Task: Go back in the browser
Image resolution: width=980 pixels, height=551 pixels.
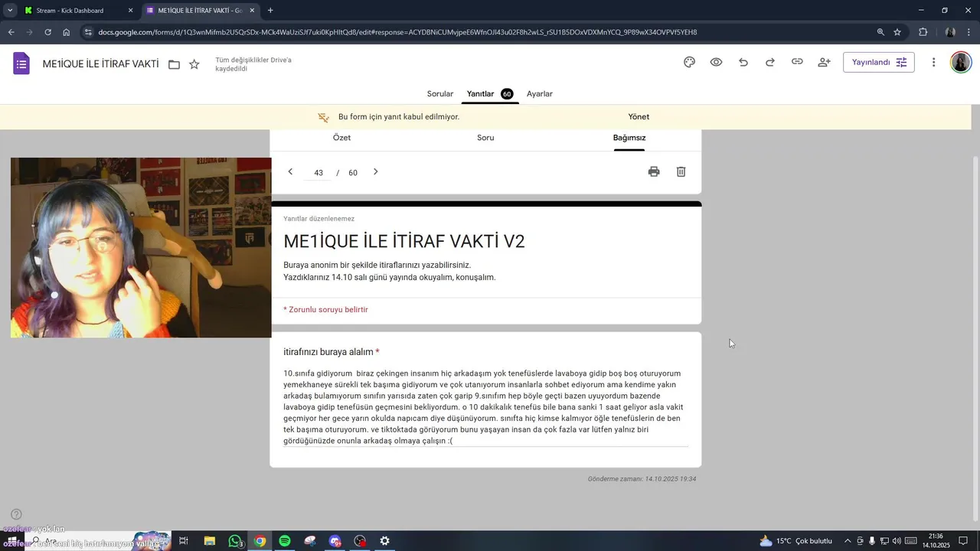Action: pos(11,32)
